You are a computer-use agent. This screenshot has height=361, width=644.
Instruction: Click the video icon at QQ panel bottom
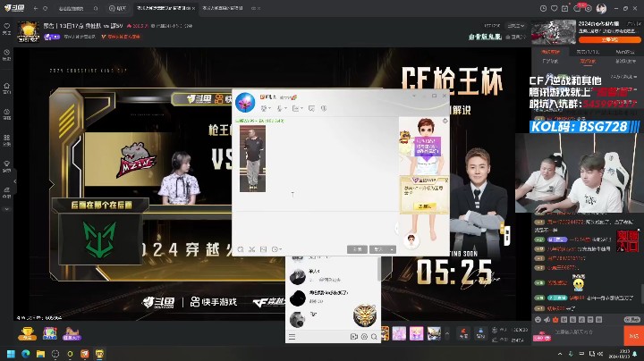tap(353, 337)
